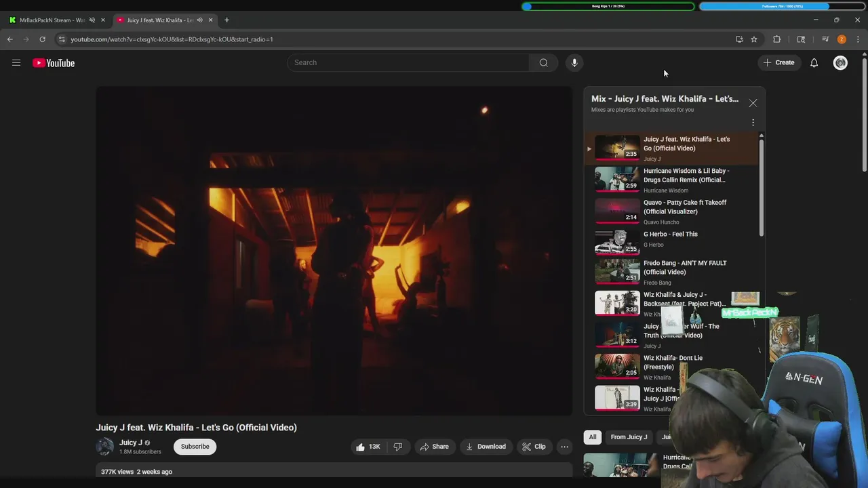Start voice search with the microphone
868x488 pixels.
pos(574,63)
